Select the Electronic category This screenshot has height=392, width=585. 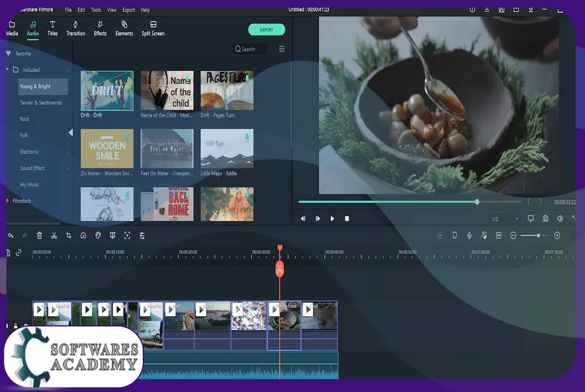point(29,152)
